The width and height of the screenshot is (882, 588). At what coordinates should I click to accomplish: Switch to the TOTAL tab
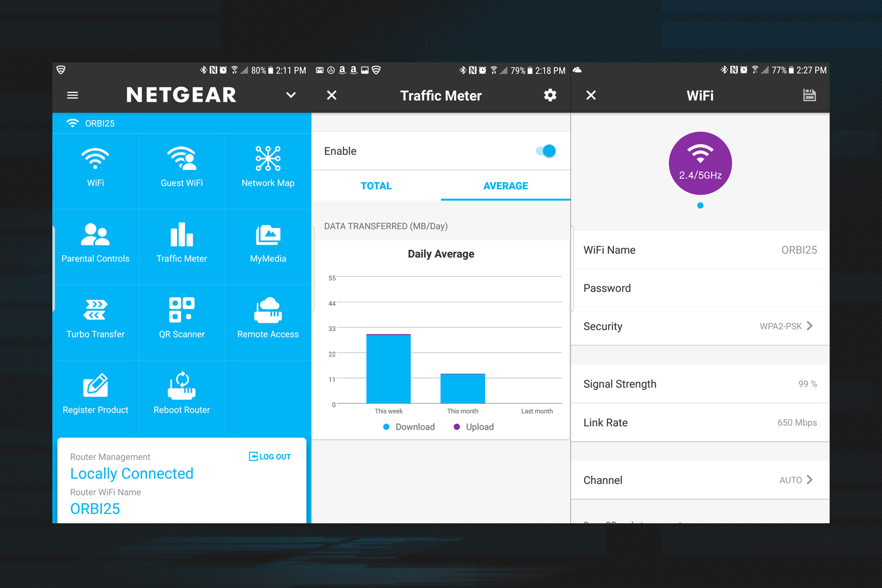pyautogui.click(x=376, y=186)
